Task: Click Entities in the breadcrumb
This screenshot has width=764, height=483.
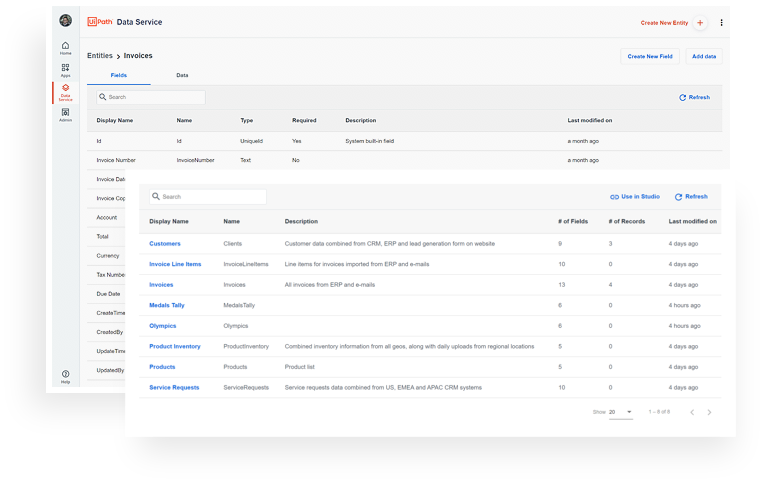Action: pyautogui.click(x=100, y=56)
